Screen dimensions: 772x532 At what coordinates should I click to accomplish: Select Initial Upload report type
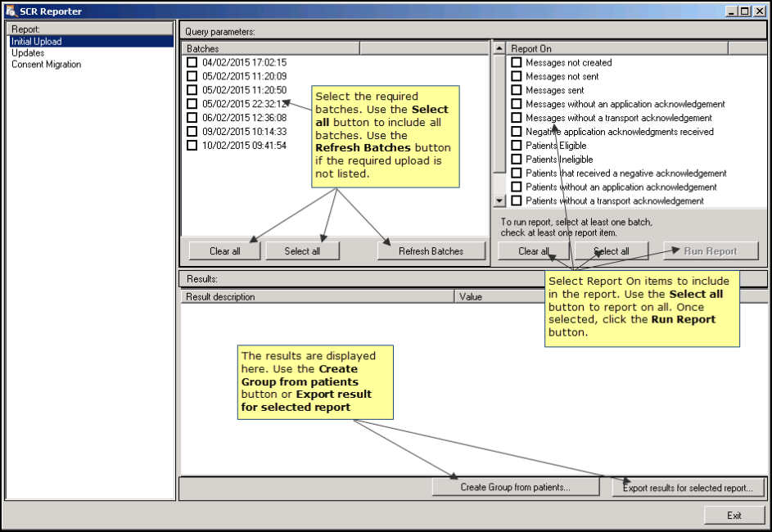click(x=36, y=42)
